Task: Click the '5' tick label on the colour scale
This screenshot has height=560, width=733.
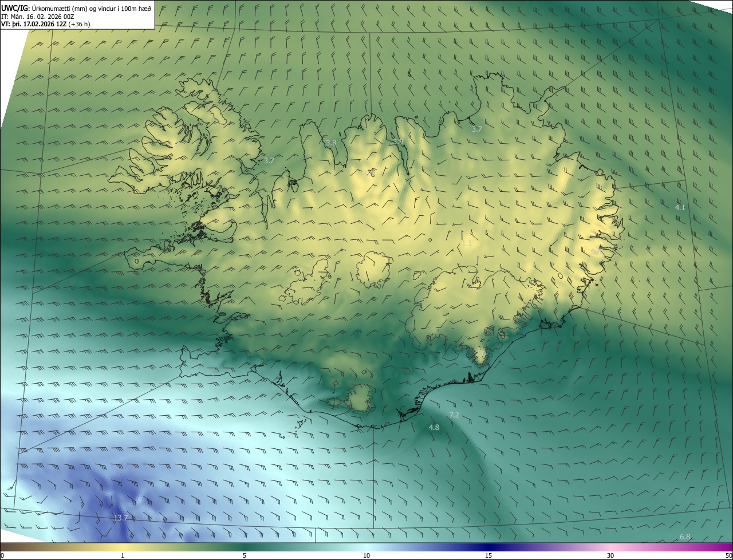Action: [245, 555]
